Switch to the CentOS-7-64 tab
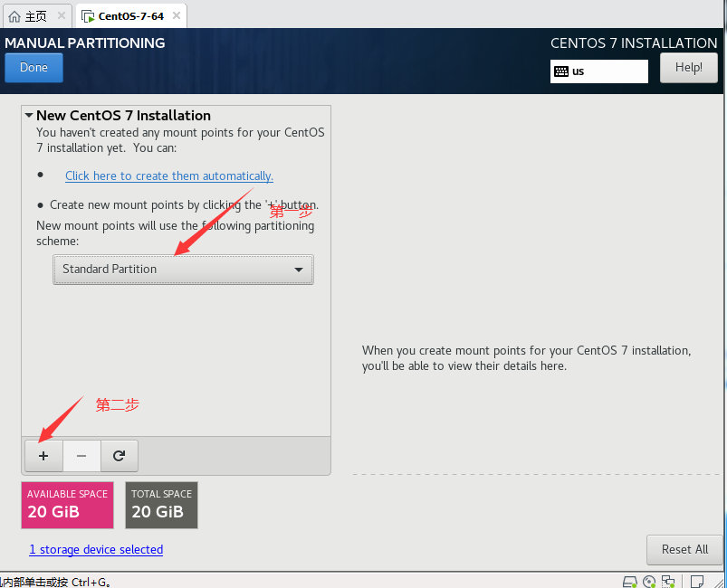The height and width of the screenshot is (588, 727). pyautogui.click(x=131, y=16)
